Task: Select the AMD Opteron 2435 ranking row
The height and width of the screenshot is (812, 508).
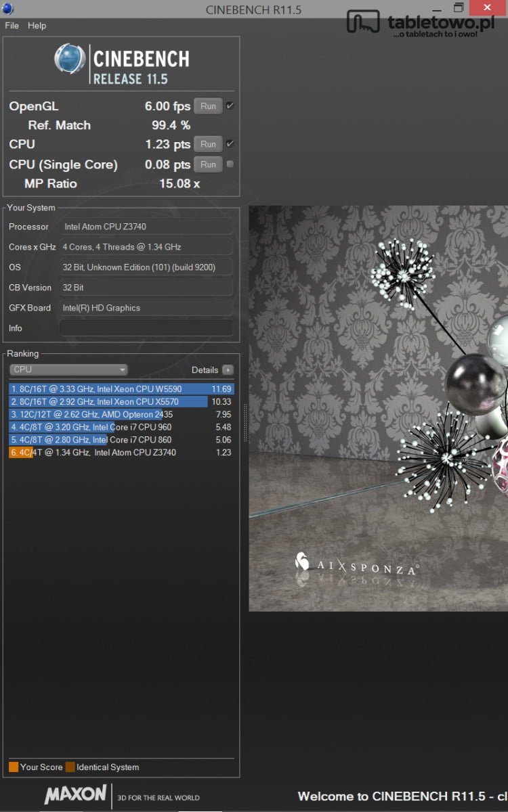Action: [x=122, y=414]
